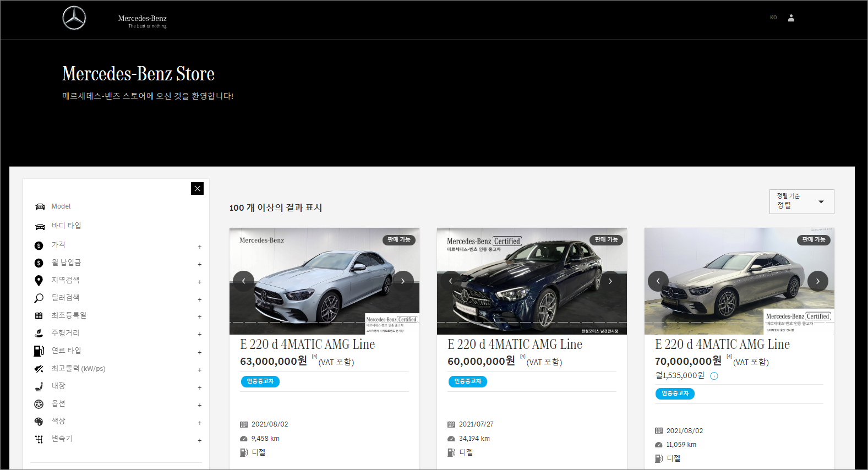Open the user account icon
The width and height of the screenshot is (868, 470).
(791, 18)
